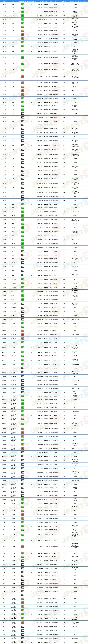Click the Nadwozie column header

[x=64, y=1]
